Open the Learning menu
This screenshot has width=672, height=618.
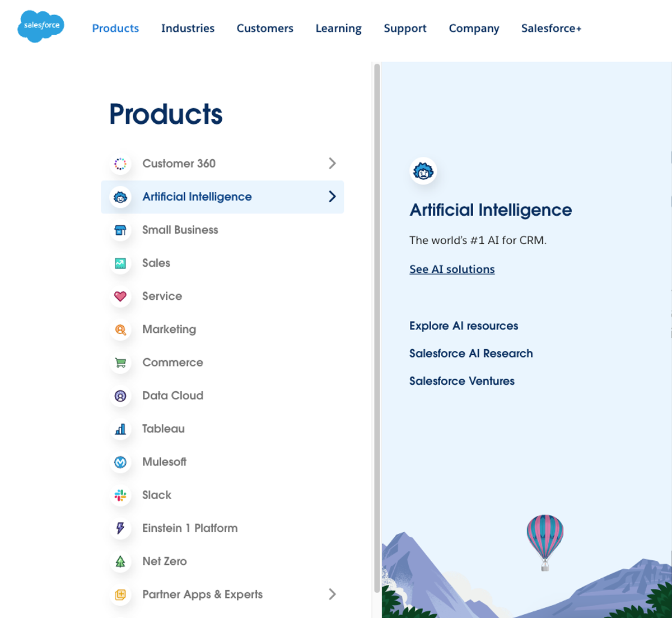pyautogui.click(x=338, y=28)
